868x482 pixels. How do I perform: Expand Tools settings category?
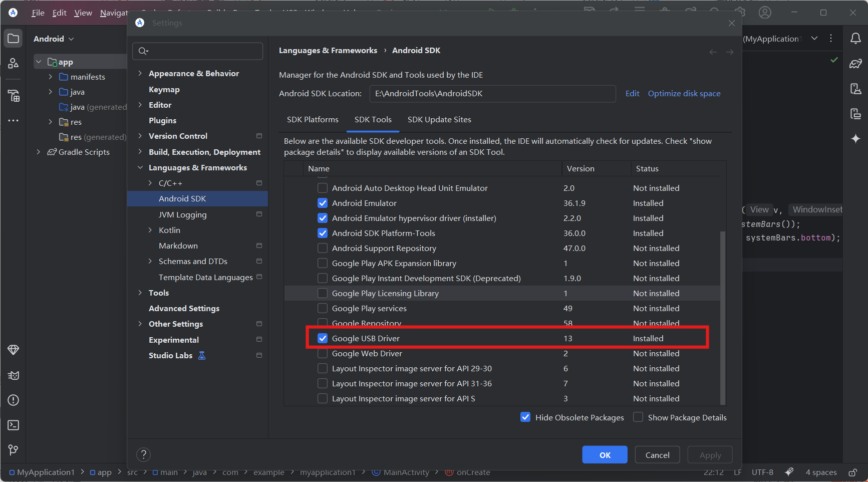(x=140, y=293)
